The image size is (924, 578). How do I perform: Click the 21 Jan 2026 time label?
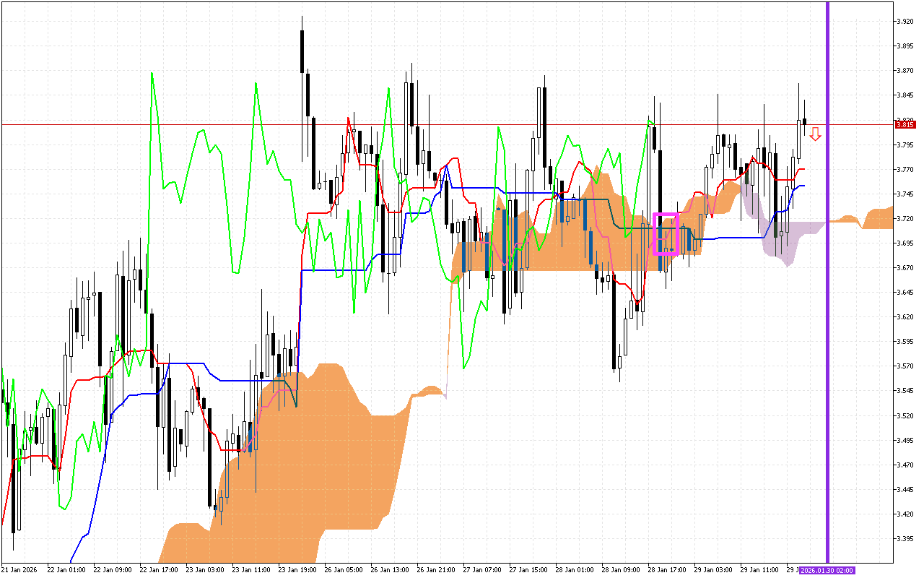point(19,570)
